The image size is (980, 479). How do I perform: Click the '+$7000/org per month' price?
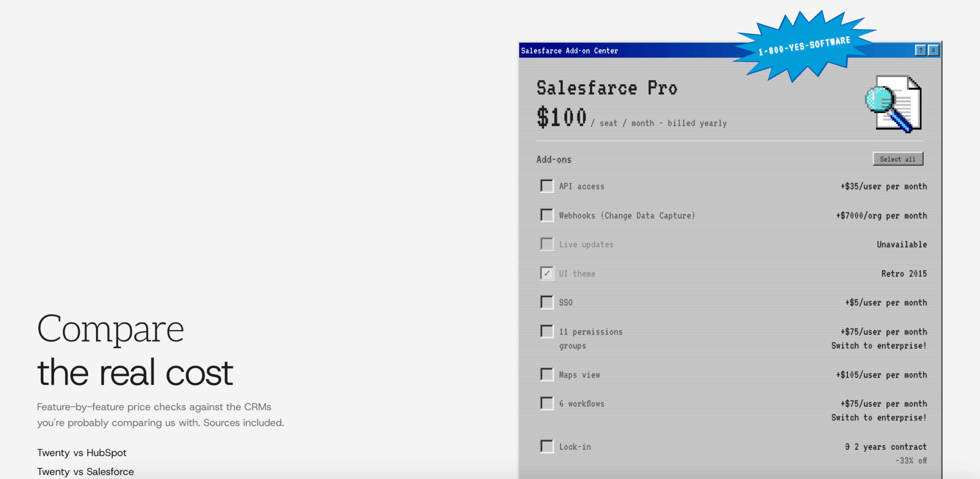pos(881,216)
